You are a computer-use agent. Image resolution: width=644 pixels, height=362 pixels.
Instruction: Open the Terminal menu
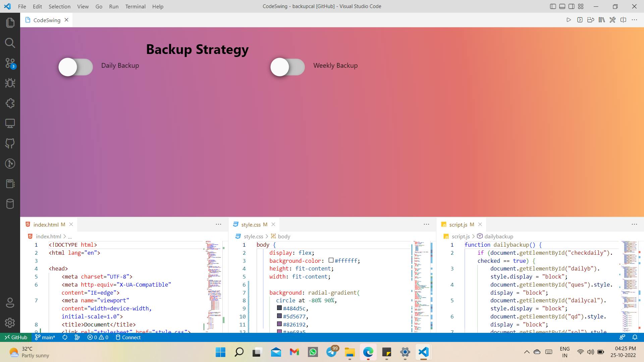coord(135,6)
